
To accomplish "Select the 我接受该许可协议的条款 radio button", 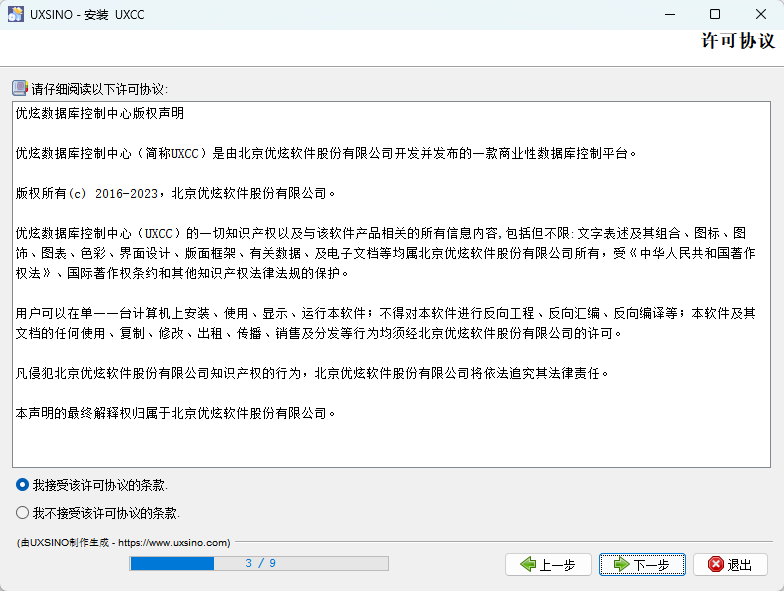I will pos(23,485).
